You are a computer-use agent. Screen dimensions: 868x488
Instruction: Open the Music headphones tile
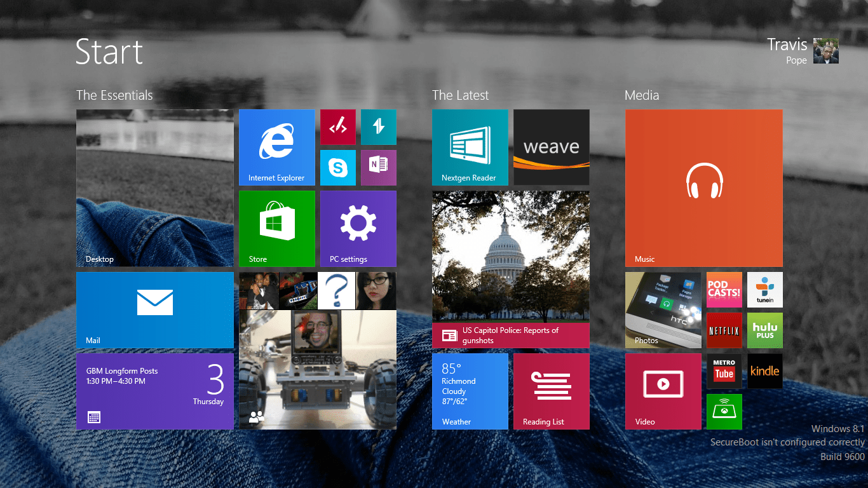(703, 188)
